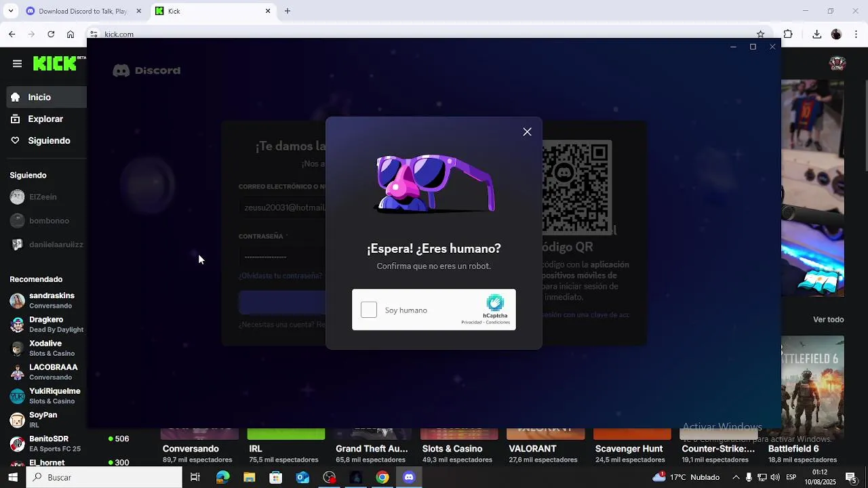
Task: Open the browser tab search dropdown
Action: [10, 11]
